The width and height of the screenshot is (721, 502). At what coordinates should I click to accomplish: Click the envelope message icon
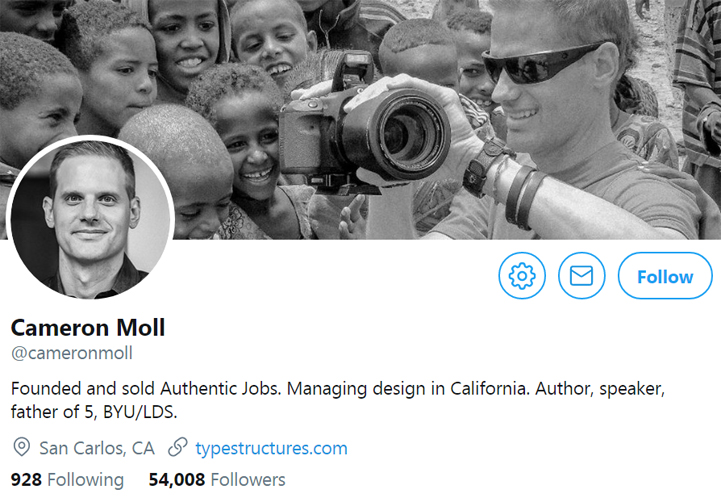[581, 276]
